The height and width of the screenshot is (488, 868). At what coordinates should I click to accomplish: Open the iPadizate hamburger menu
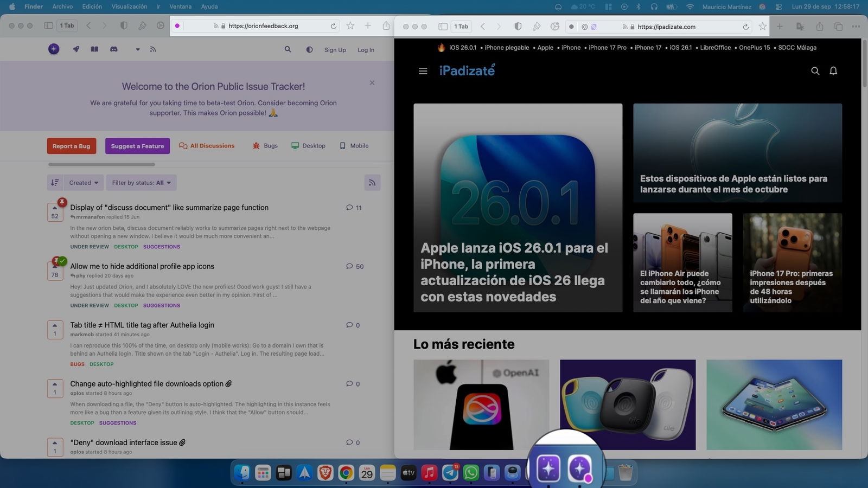coord(423,71)
